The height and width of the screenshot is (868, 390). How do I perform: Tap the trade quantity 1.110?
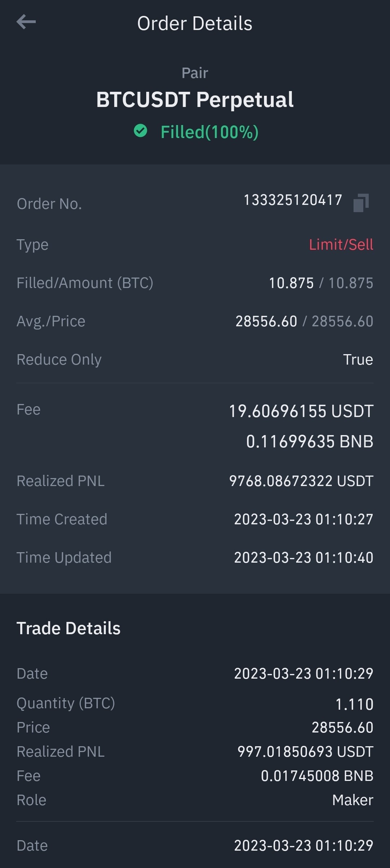coord(354,704)
